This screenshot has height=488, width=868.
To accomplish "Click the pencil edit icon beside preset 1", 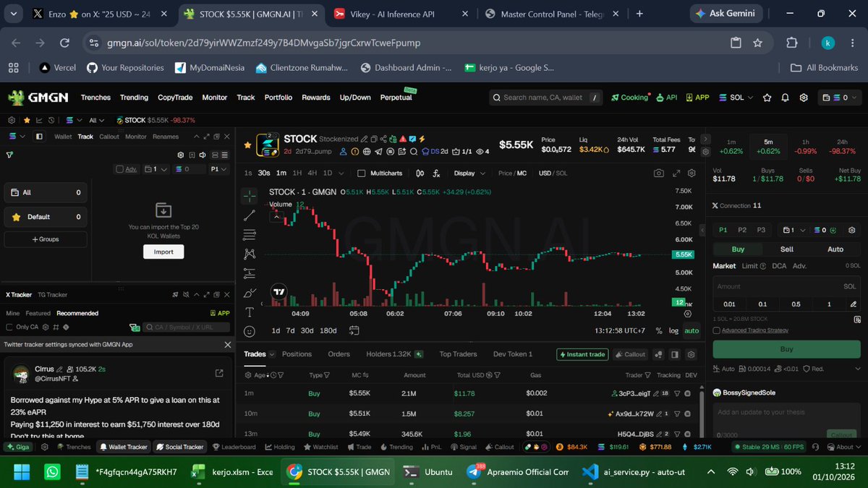I will 854,304.
